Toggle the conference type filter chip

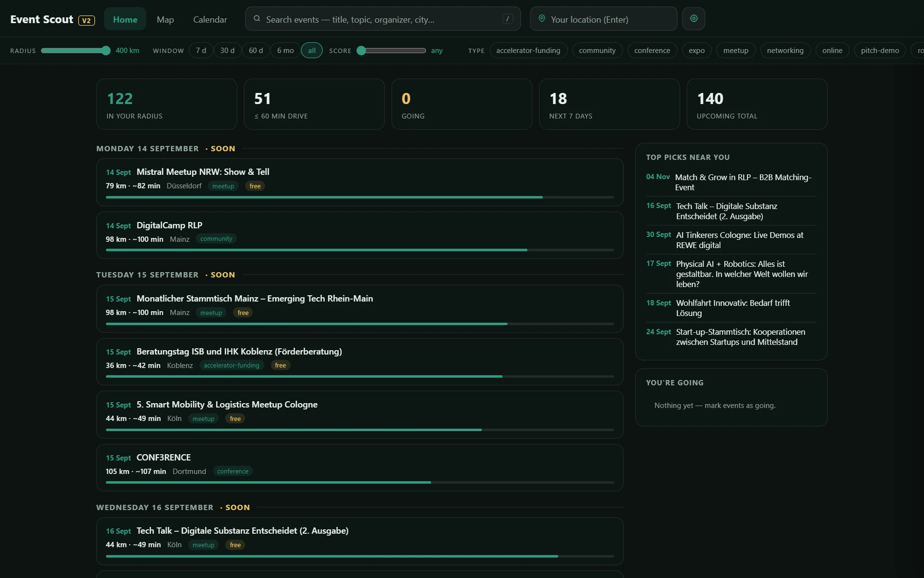tap(652, 51)
